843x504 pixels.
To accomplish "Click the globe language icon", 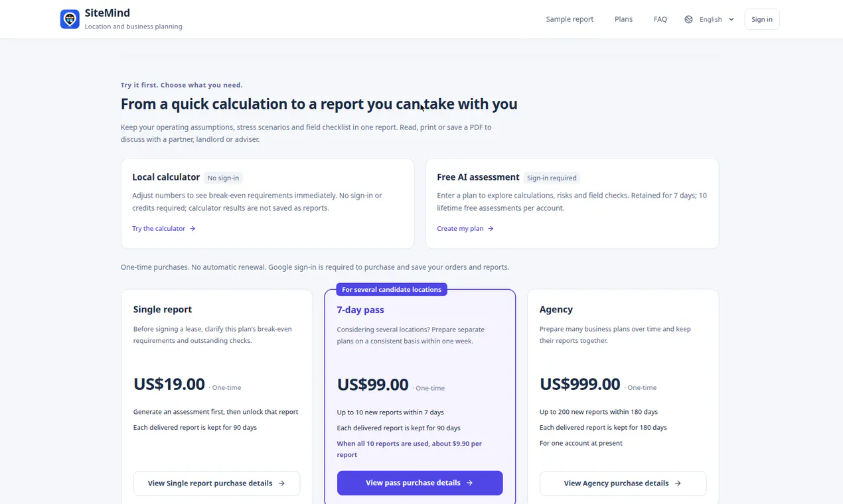I will pyautogui.click(x=688, y=19).
